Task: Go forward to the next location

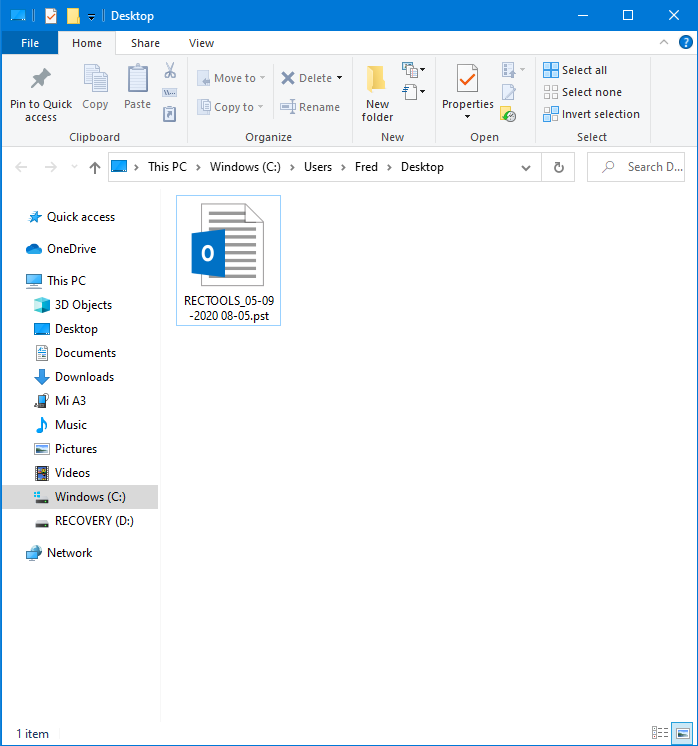Action: (x=50, y=167)
